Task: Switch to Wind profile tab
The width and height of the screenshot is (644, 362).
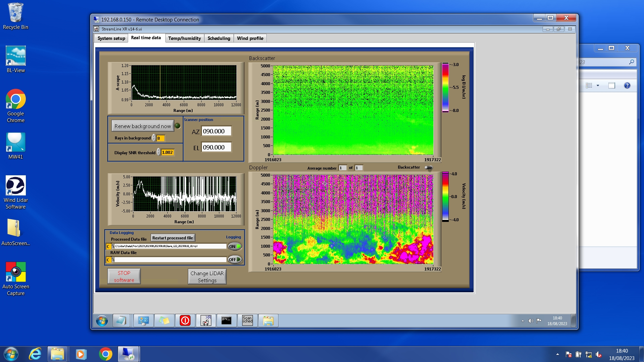Action: coord(250,38)
